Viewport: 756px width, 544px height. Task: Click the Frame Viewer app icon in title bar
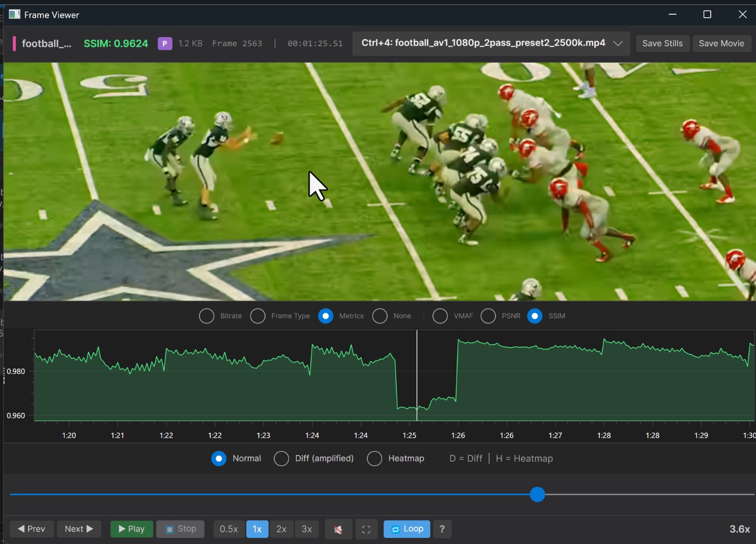click(x=14, y=15)
